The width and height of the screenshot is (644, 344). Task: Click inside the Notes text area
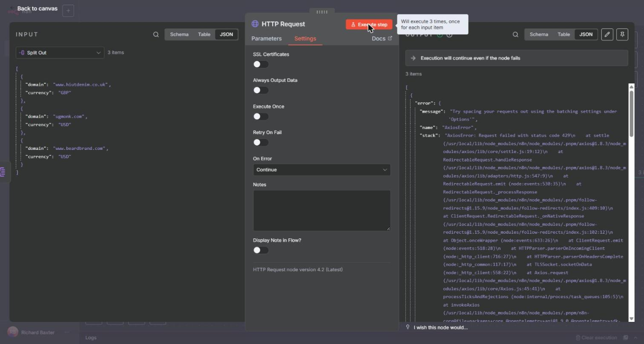[x=322, y=210]
